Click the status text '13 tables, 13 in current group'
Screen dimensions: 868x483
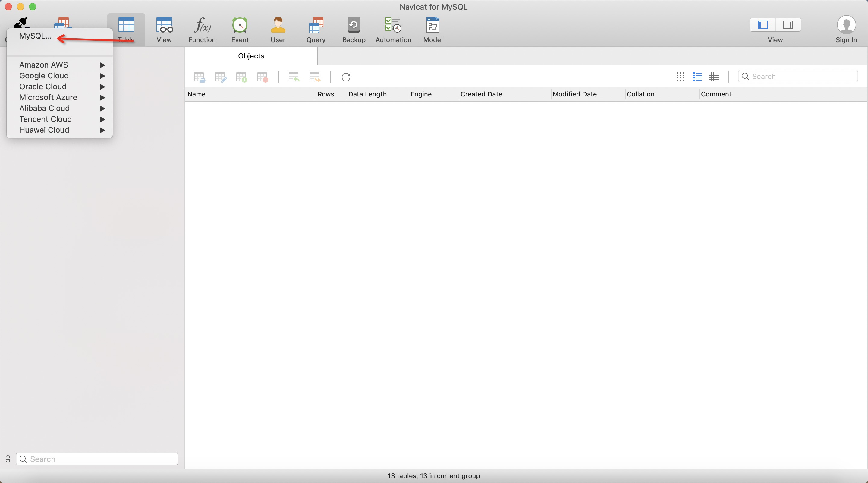[x=434, y=475]
